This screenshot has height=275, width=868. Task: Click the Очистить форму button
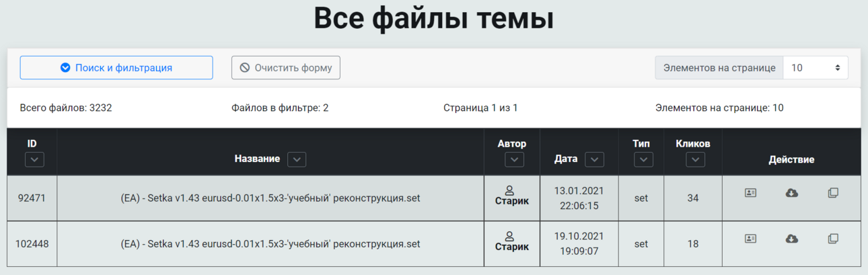click(286, 68)
